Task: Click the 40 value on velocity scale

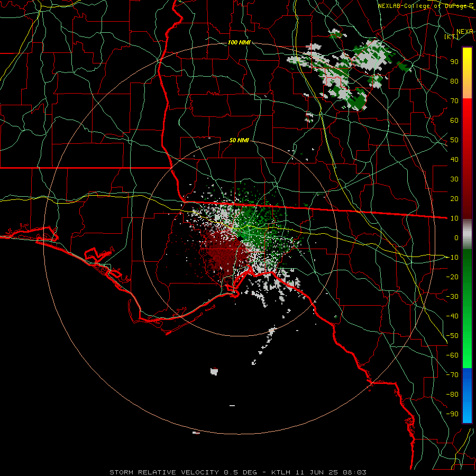Action: coord(454,159)
